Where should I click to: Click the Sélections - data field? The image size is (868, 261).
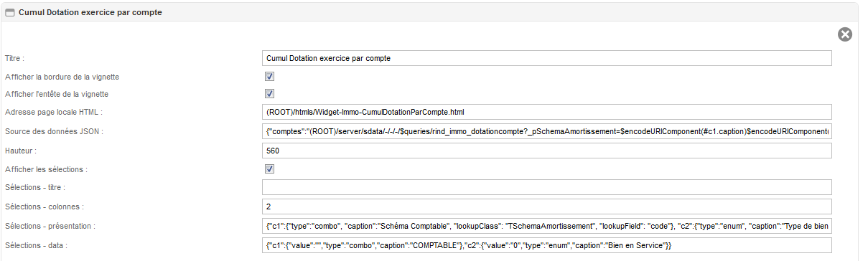[x=547, y=245]
